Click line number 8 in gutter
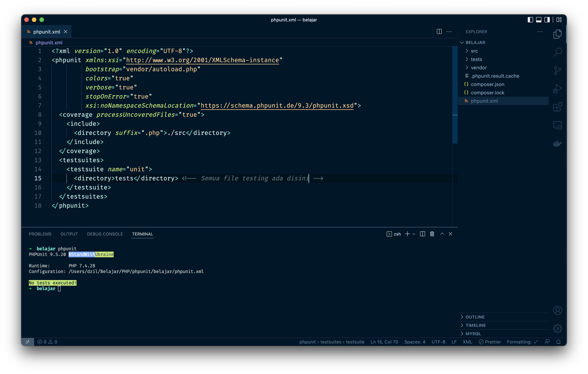 (40, 115)
